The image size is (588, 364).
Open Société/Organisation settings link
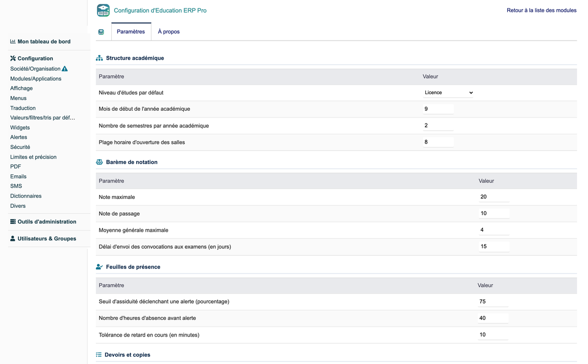pyautogui.click(x=35, y=69)
